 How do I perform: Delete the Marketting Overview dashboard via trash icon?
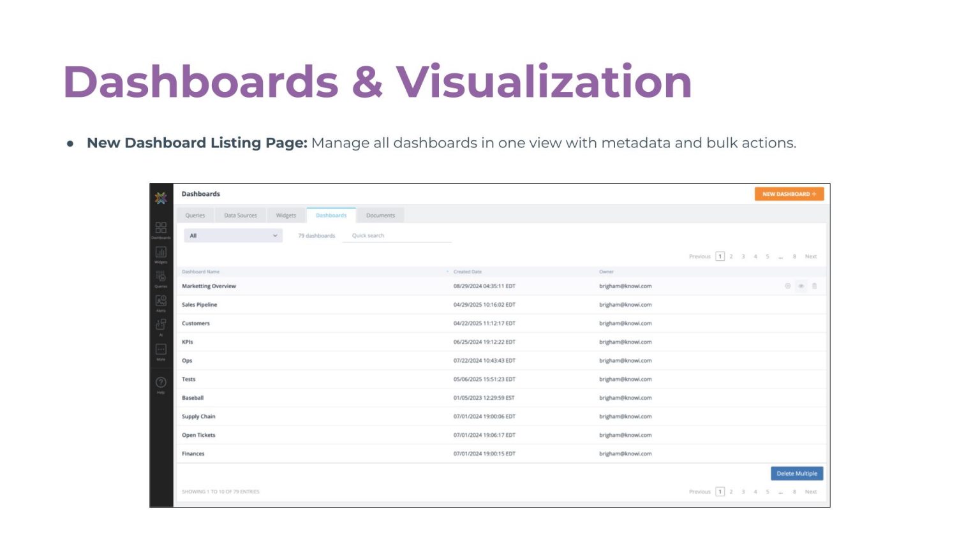pyautogui.click(x=814, y=286)
